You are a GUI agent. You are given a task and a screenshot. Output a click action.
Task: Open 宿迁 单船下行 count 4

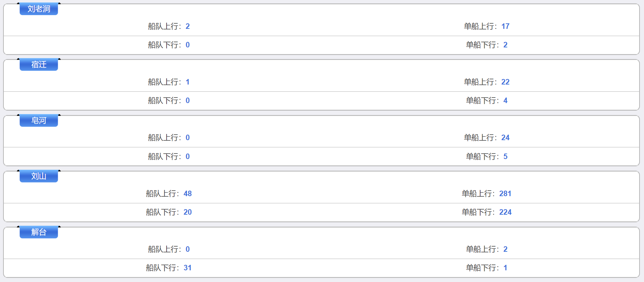(505, 101)
